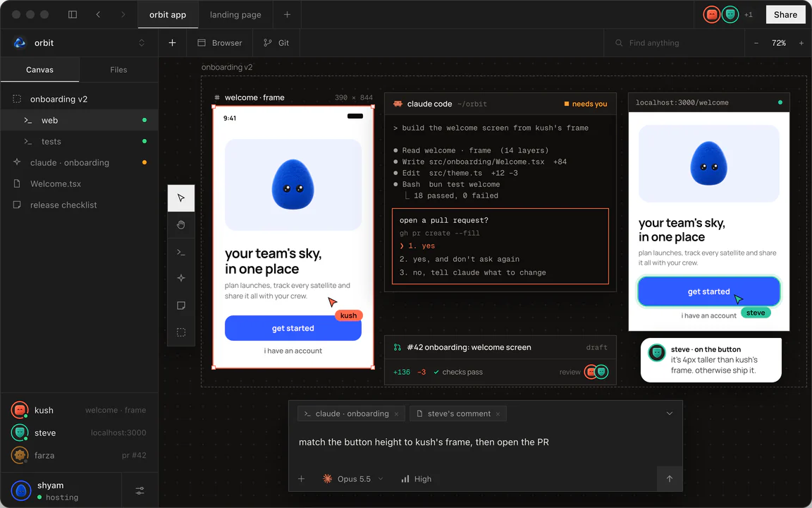Click the Share button

click(x=785, y=15)
